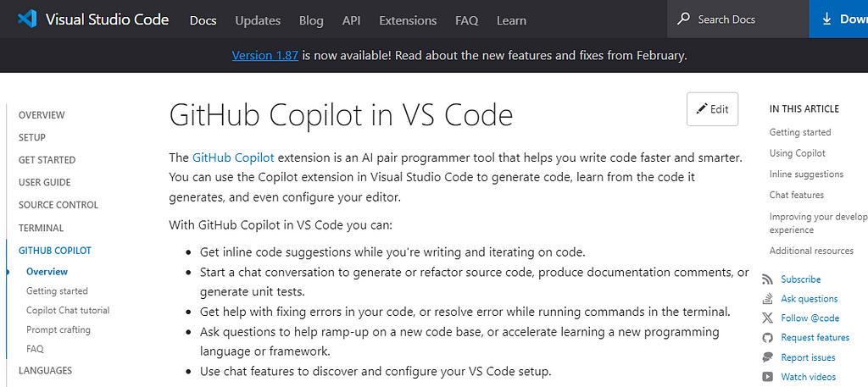Collapse the GitHub Copilot sidebar section
868x387 pixels.
pos(54,251)
